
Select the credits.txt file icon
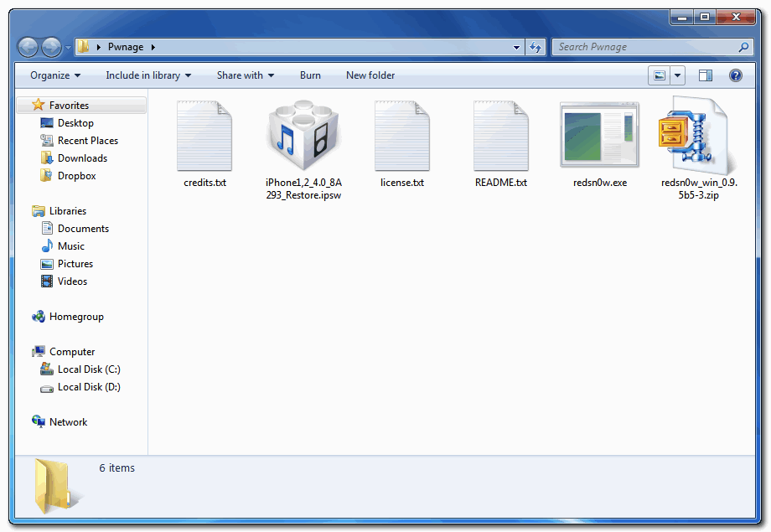(204, 136)
